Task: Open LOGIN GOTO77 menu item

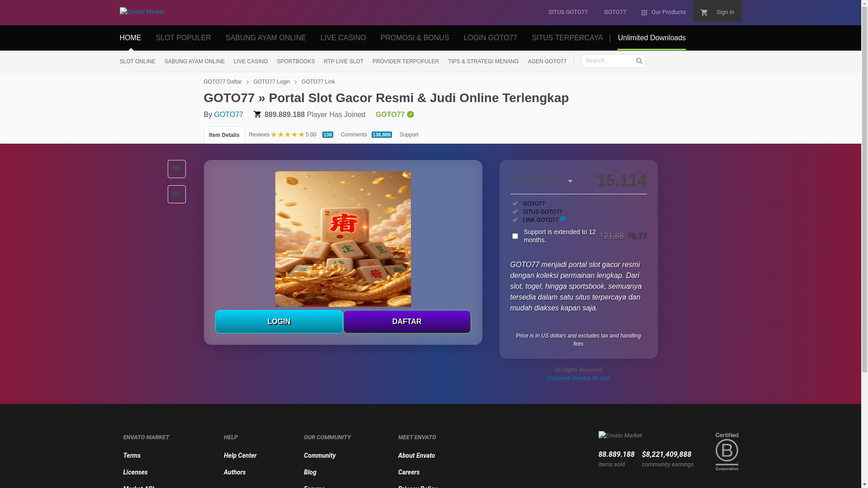Action: coord(491,38)
